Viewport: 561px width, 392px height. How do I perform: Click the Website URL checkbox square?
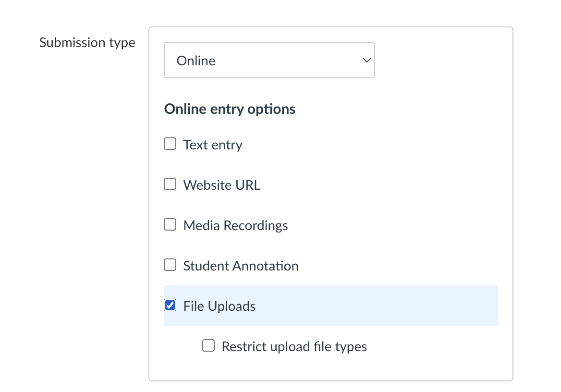pos(170,184)
